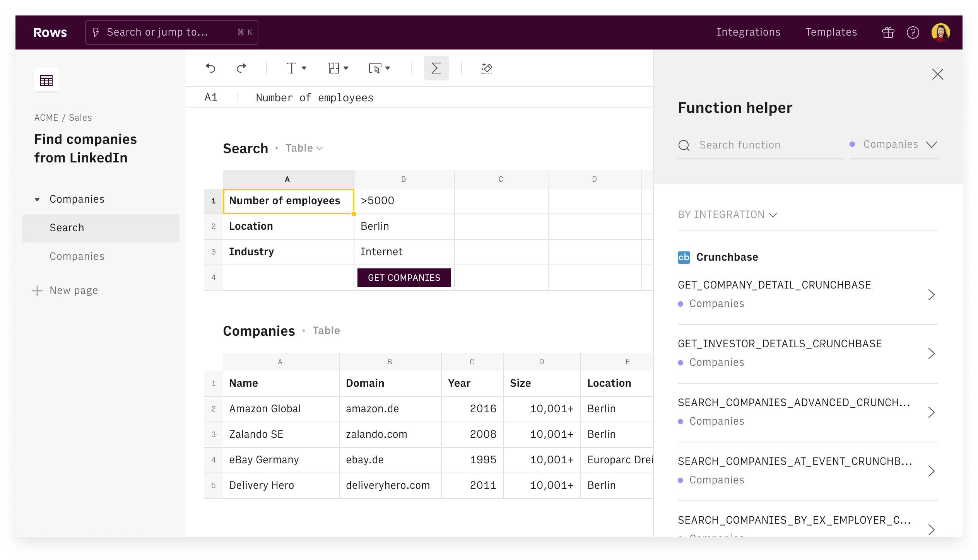This screenshot has height=560, width=978.
Task: Click the Rows logo
Action: pos(50,32)
